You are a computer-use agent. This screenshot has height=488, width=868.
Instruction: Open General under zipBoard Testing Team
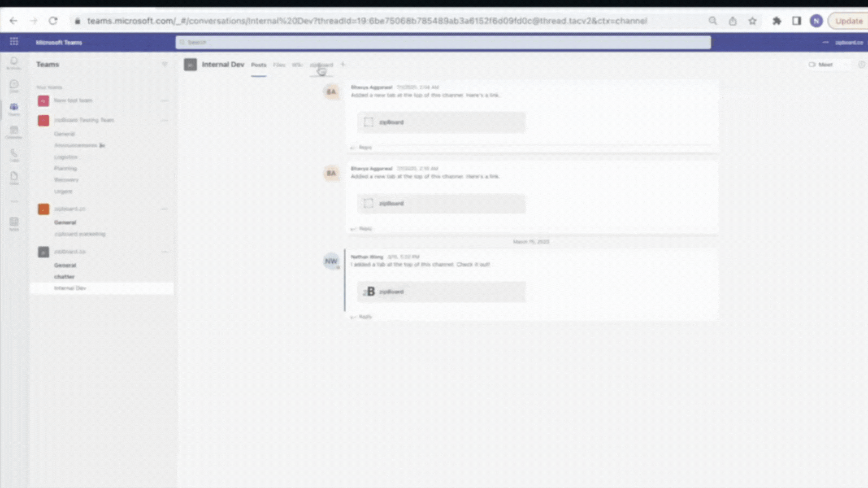[64, 134]
